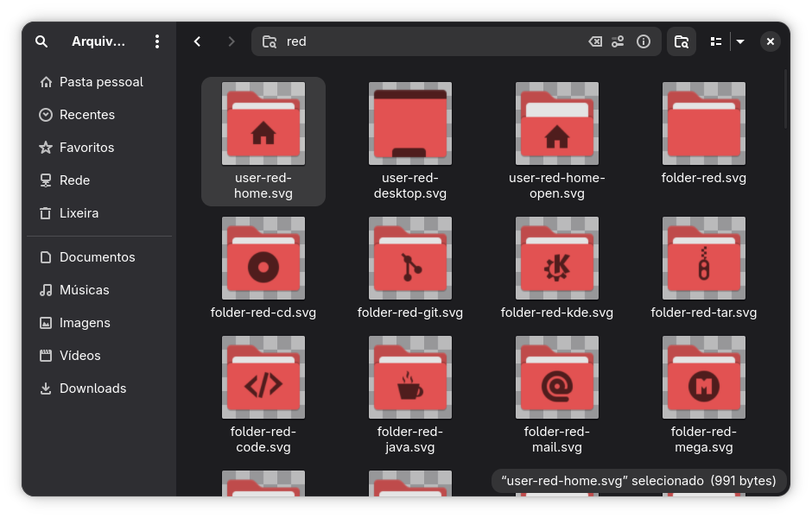The image size is (812, 518).
Task: Go back with the left arrow
Action: (x=198, y=41)
